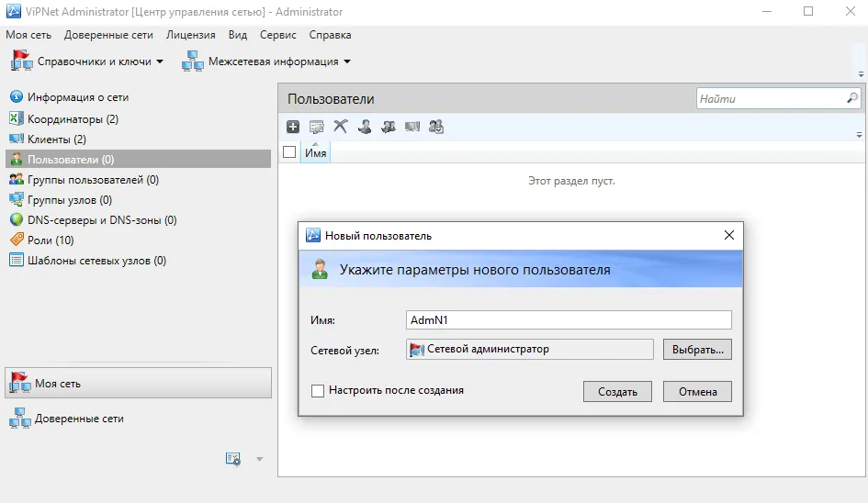The height and width of the screenshot is (503, 868).
Task: Click Отмена button
Action: (697, 391)
